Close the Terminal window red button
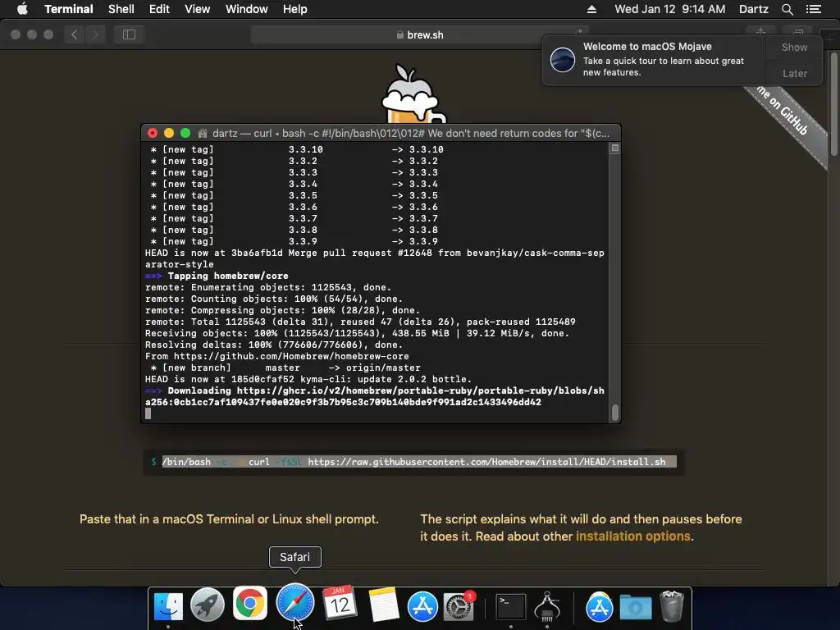Image resolution: width=840 pixels, height=630 pixels. (153, 133)
